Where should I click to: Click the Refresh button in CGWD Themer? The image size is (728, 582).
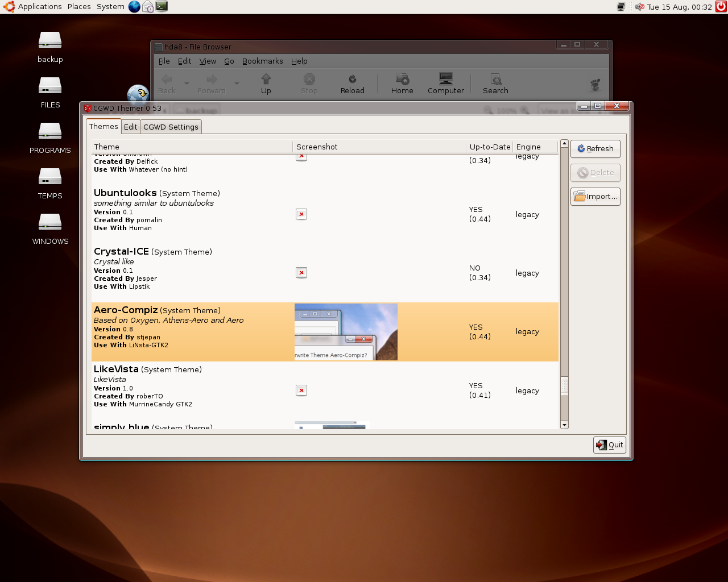click(x=595, y=149)
